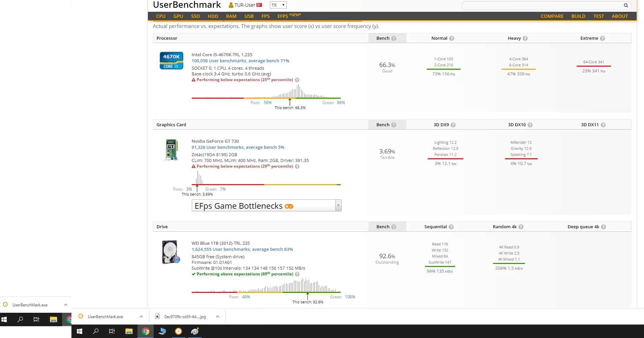This screenshot has height=338, width=644.
Task: Open the RAM menu in the navigation bar
Action: pos(231,16)
